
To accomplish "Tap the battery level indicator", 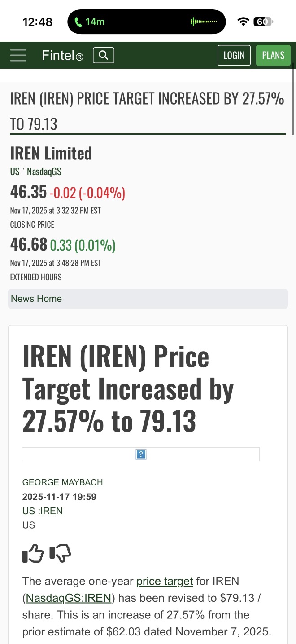I will point(263,22).
